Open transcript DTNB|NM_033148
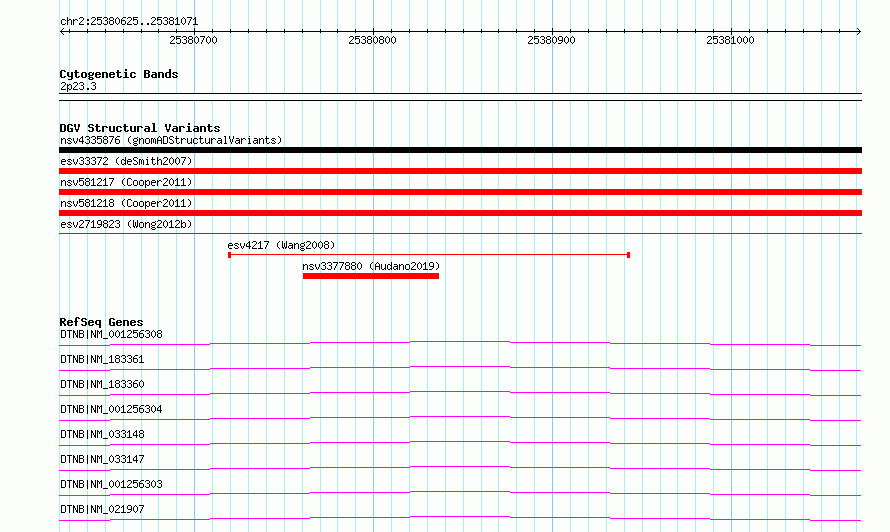Image resolution: width=890 pixels, height=532 pixels. (x=102, y=434)
